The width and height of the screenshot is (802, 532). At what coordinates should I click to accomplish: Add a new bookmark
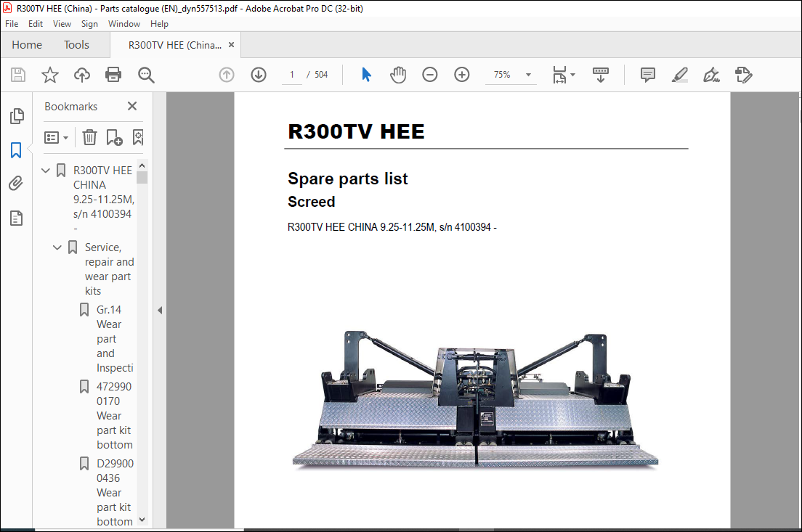(x=114, y=137)
